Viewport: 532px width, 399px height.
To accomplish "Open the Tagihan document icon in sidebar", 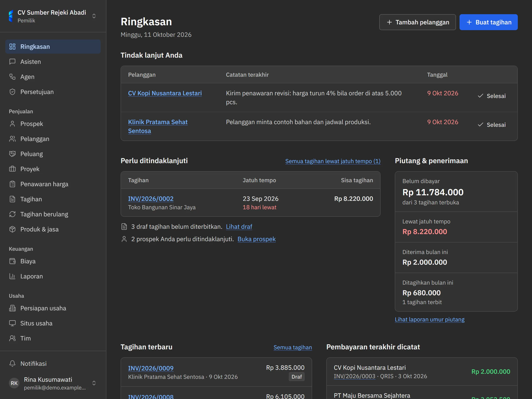I will click(x=12, y=199).
